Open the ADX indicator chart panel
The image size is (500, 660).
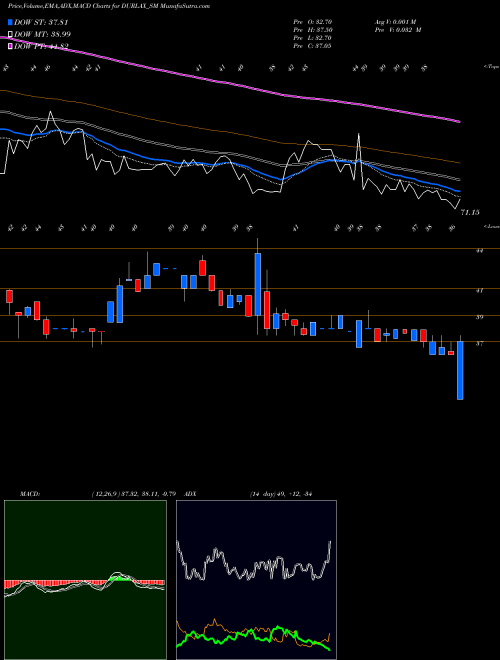pos(256,580)
